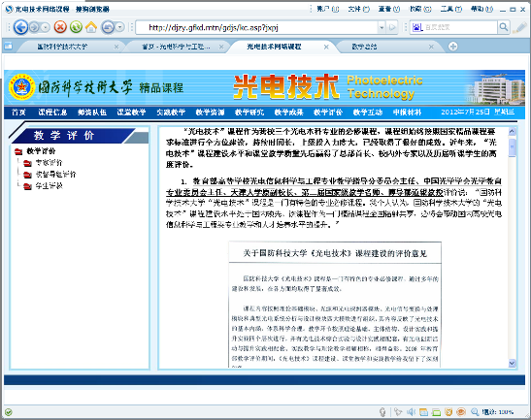Click inside the Baidu search box
Screen dimensions: 531x420
pyautogui.click(x=460, y=27)
